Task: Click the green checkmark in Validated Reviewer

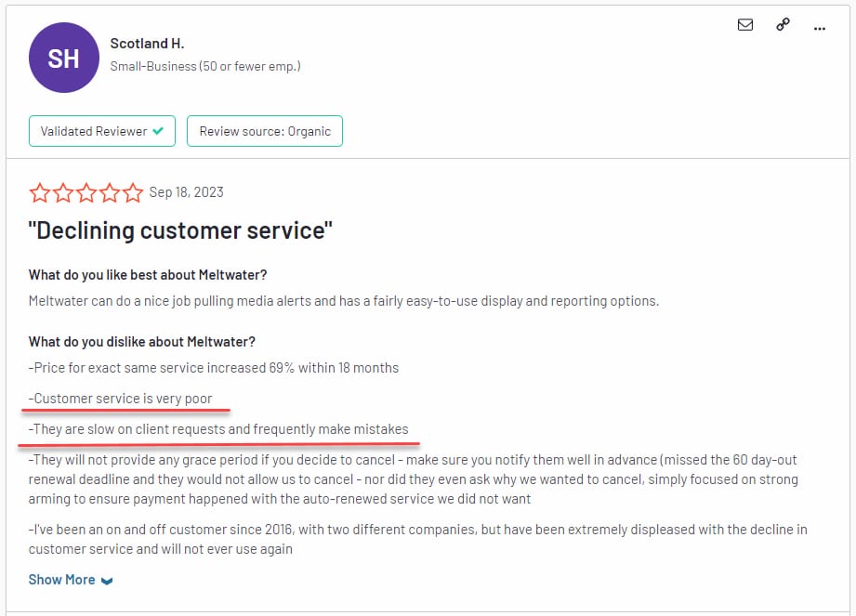Action: click(x=158, y=131)
